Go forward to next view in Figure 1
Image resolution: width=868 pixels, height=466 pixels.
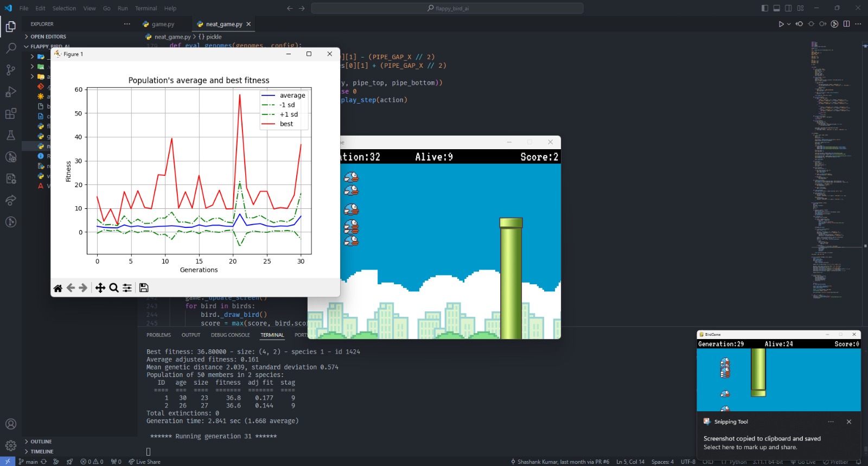(x=83, y=288)
